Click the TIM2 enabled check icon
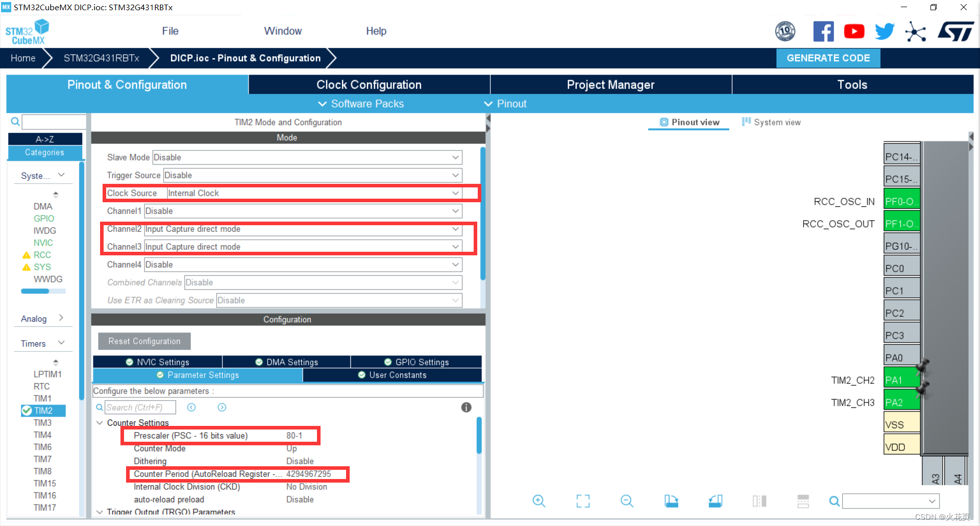The width and height of the screenshot is (980, 526). pyautogui.click(x=27, y=411)
